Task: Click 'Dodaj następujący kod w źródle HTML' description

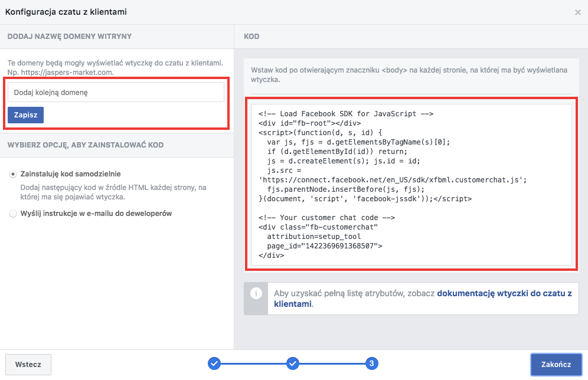Action: pyautogui.click(x=113, y=192)
